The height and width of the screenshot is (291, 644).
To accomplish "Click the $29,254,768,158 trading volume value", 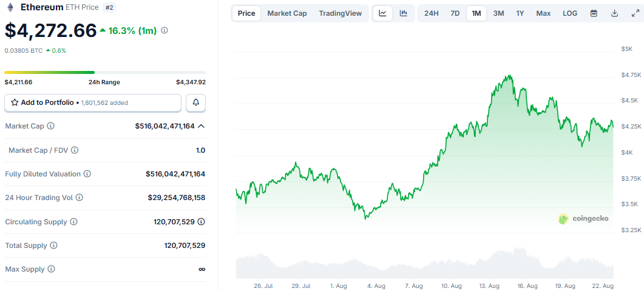I will 177,198.
